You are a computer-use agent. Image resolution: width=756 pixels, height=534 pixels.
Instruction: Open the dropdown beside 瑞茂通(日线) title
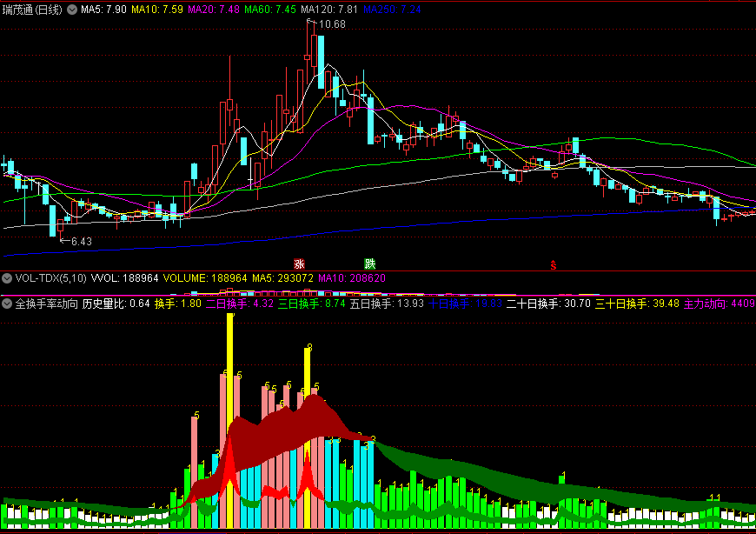pyautogui.click(x=72, y=10)
